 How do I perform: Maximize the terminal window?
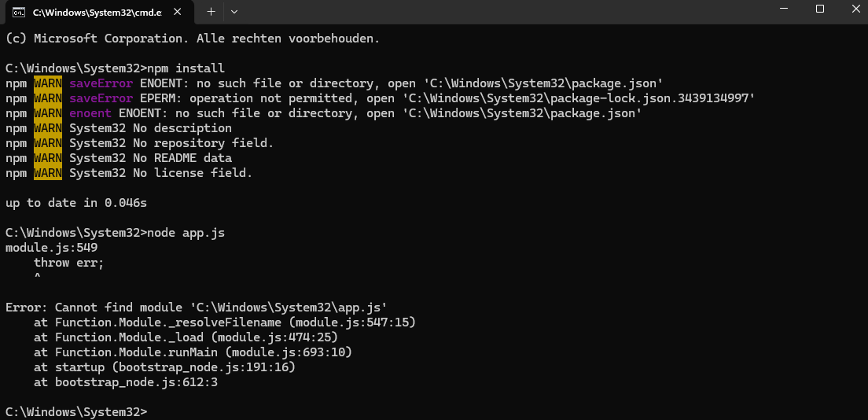pos(819,9)
